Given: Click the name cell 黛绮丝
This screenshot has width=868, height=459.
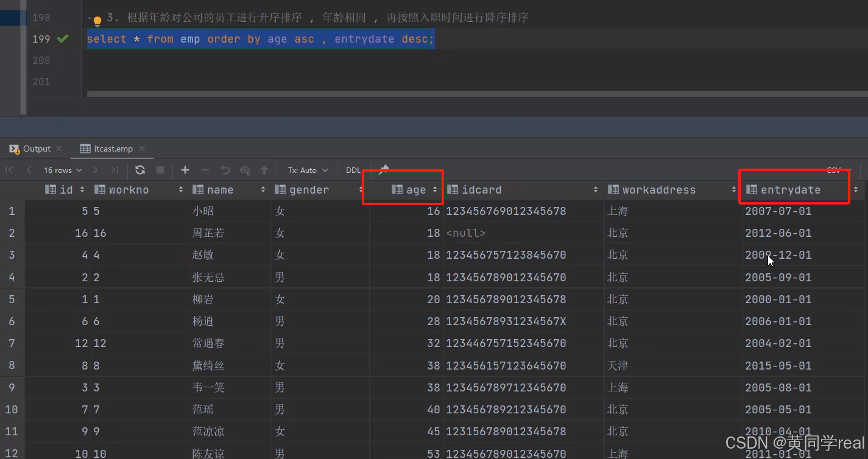Looking at the screenshot, I should click(230, 366).
